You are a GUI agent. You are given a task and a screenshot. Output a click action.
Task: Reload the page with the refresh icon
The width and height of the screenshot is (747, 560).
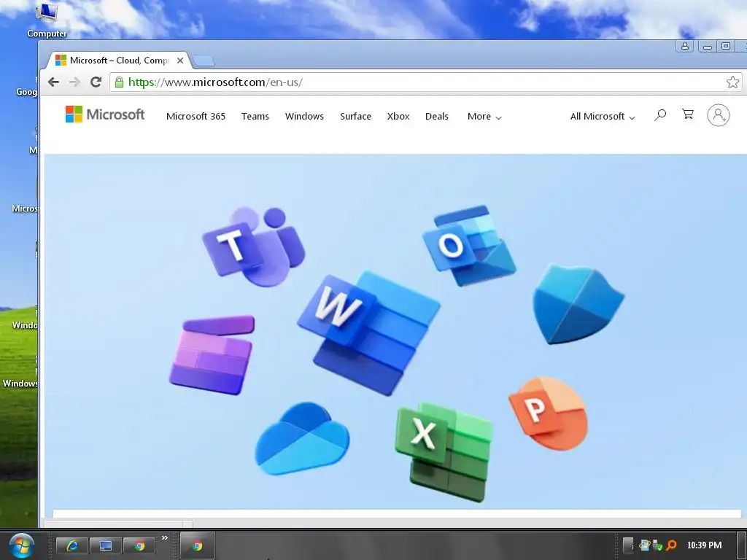96,82
